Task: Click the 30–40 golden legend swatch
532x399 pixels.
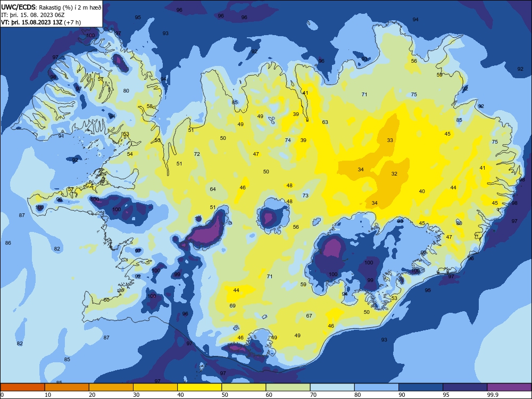Action: click(155, 387)
